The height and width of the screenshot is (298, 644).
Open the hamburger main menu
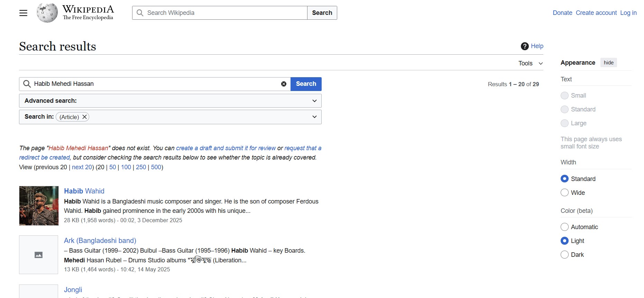[x=23, y=13]
